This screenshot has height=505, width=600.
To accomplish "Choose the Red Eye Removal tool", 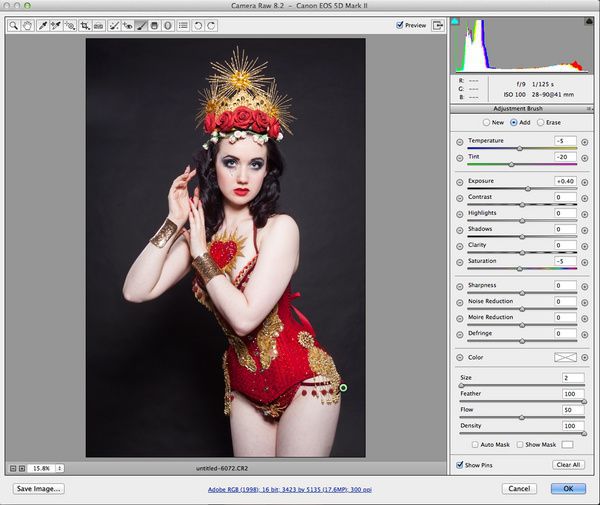I will (x=128, y=25).
